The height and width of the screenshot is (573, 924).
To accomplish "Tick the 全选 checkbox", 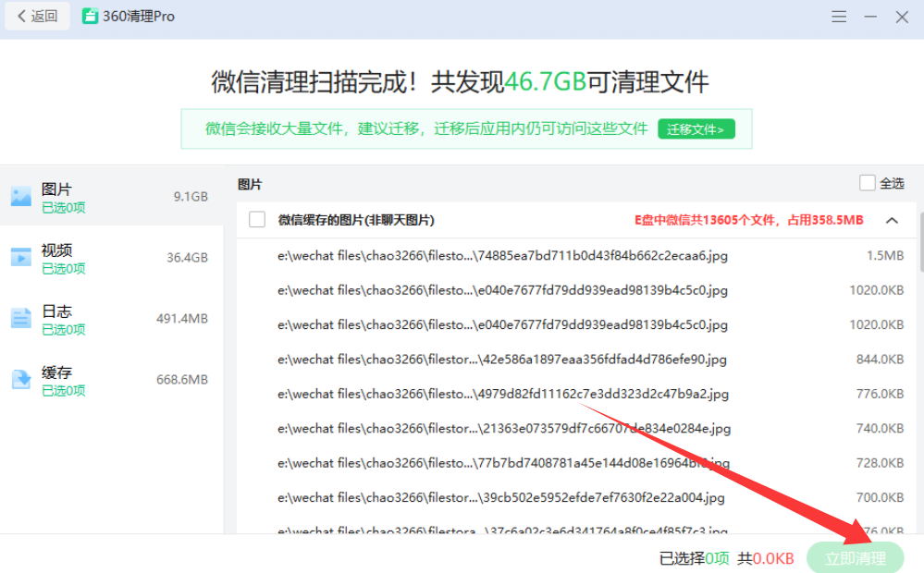I will coord(867,183).
